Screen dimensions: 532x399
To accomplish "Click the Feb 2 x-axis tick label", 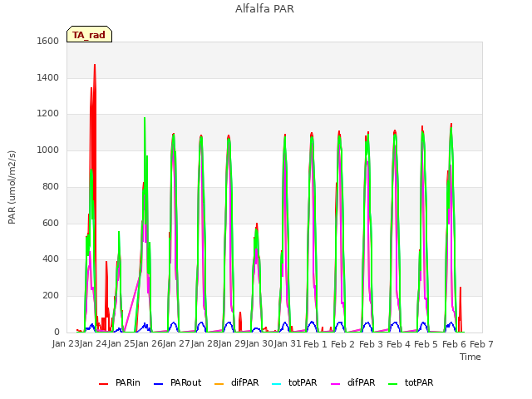I will pyautogui.click(x=342, y=344).
